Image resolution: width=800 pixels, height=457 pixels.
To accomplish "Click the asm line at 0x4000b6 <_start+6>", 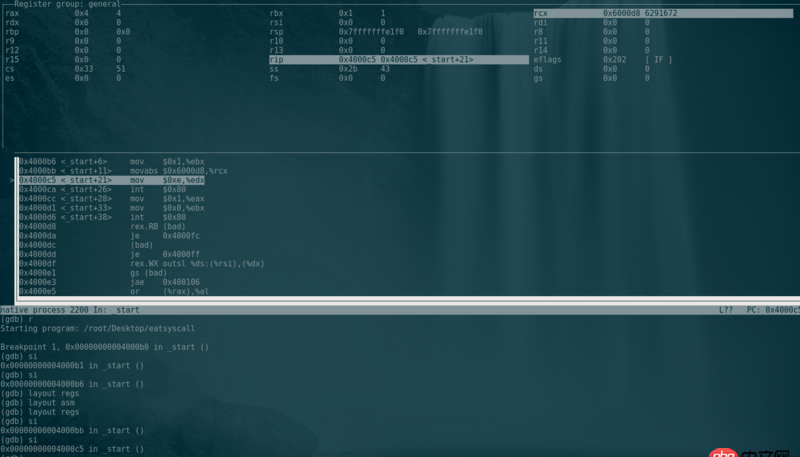I will pos(112,162).
